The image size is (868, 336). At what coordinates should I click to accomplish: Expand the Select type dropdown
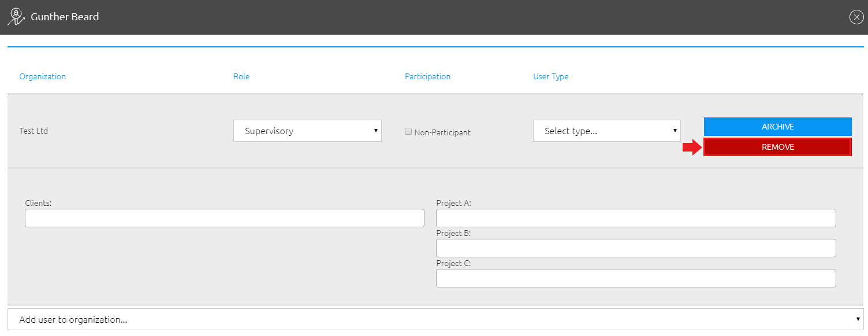coord(606,131)
